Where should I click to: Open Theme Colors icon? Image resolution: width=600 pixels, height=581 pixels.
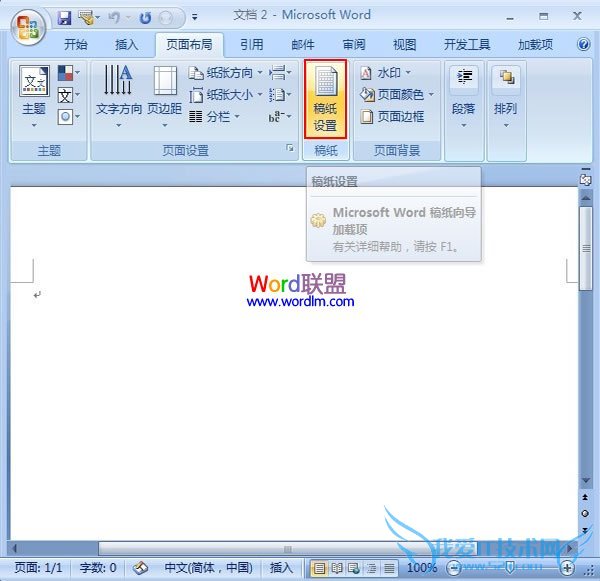(x=69, y=73)
